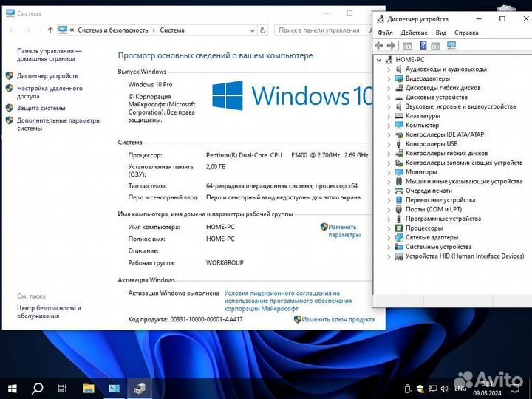Click the Device Manager taskbar icon
532x399 pixels.
[140, 388]
